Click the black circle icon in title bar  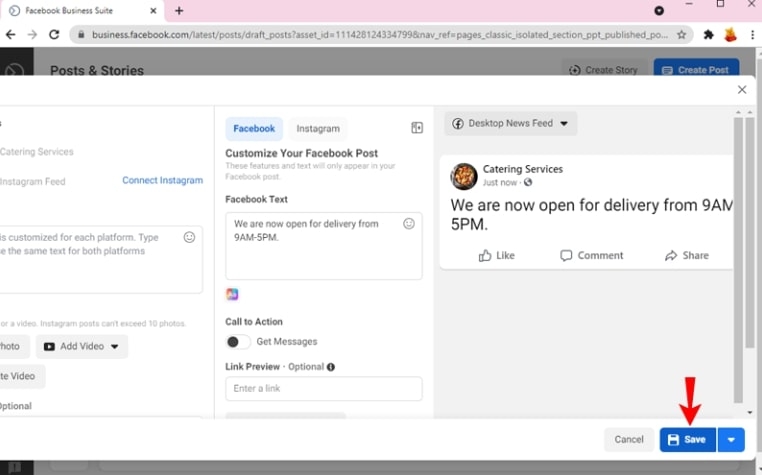(659, 11)
